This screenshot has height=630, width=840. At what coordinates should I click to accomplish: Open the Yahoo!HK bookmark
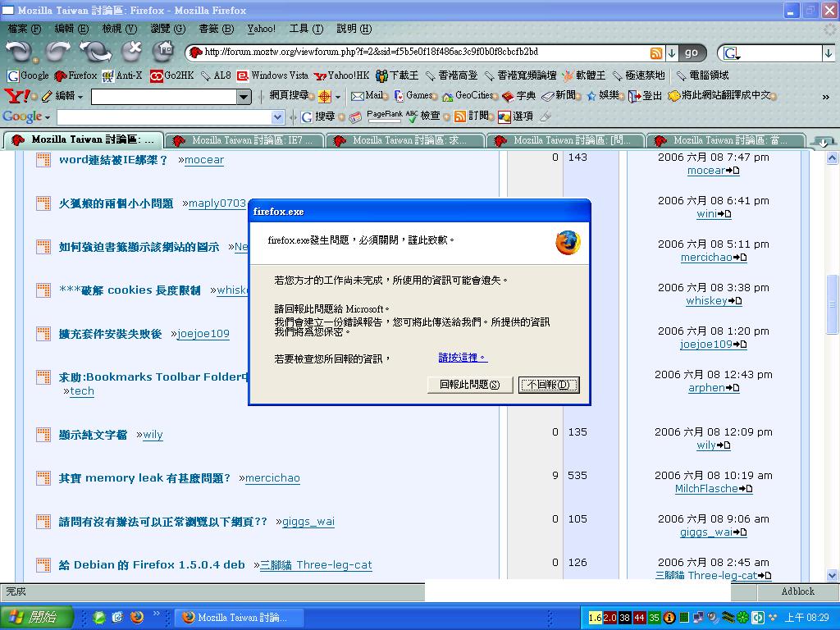click(342, 75)
